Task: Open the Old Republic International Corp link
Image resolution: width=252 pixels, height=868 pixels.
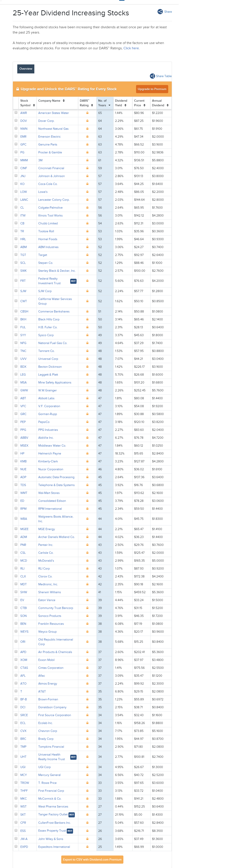Action: (56, 642)
